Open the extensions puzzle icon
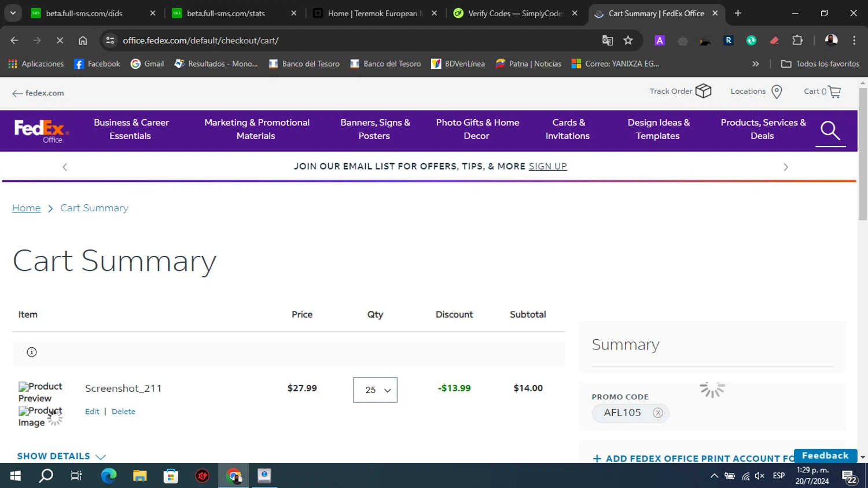The width and height of the screenshot is (868, 488). [797, 41]
